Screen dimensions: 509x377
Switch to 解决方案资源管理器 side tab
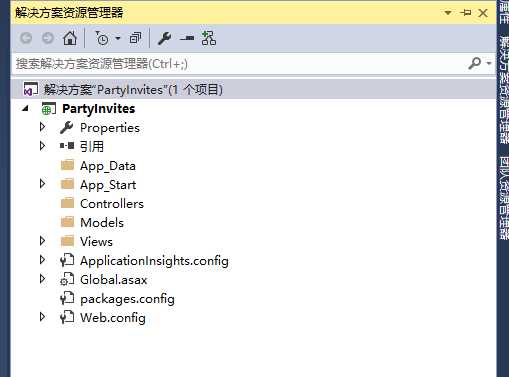pyautogui.click(x=504, y=89)
